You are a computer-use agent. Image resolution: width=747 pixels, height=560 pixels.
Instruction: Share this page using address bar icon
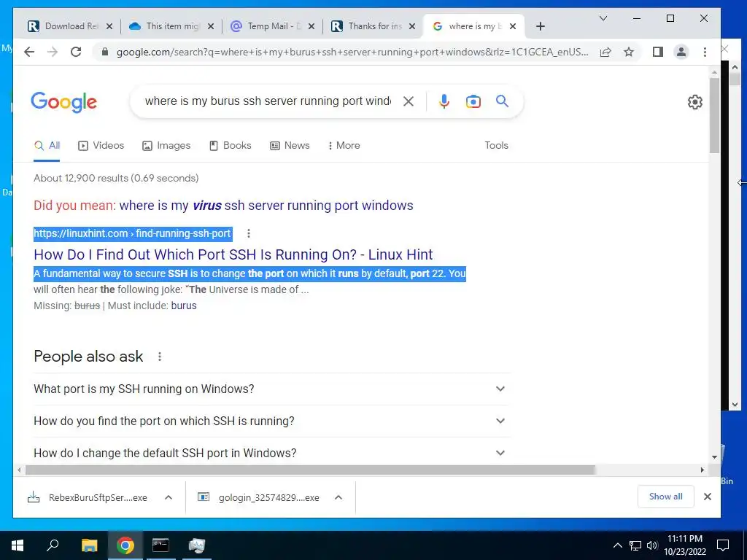(605, 52)
